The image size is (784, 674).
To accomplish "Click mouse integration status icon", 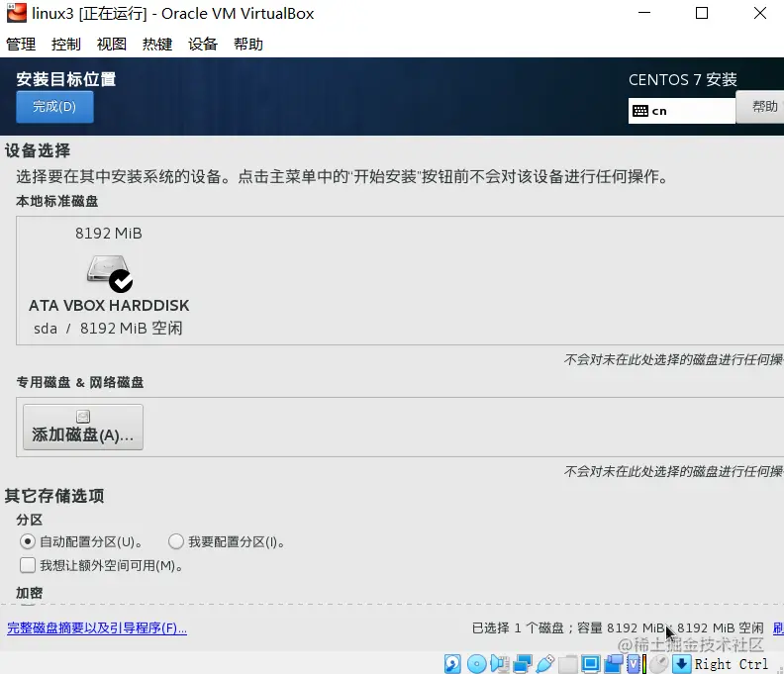I will (659, 664).
